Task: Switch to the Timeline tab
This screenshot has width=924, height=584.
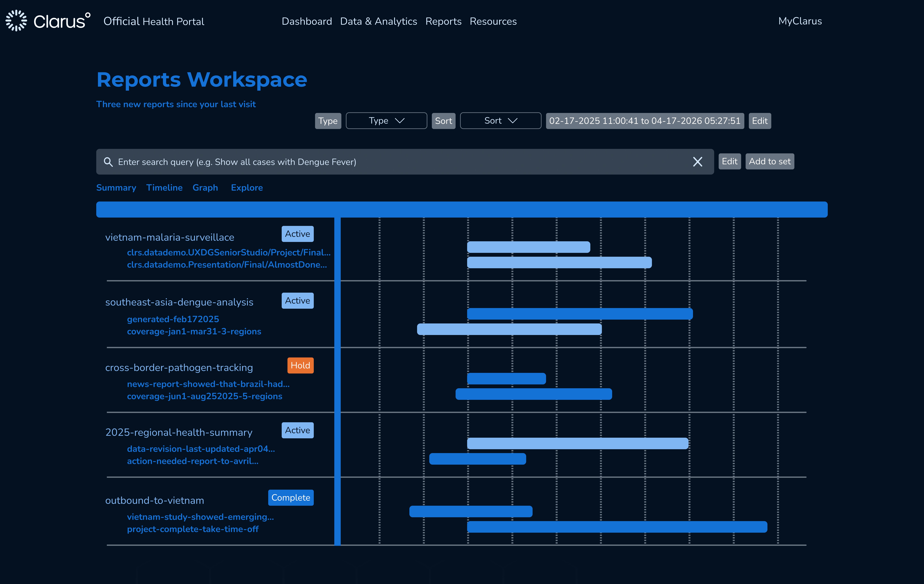Action: [164, 188]
